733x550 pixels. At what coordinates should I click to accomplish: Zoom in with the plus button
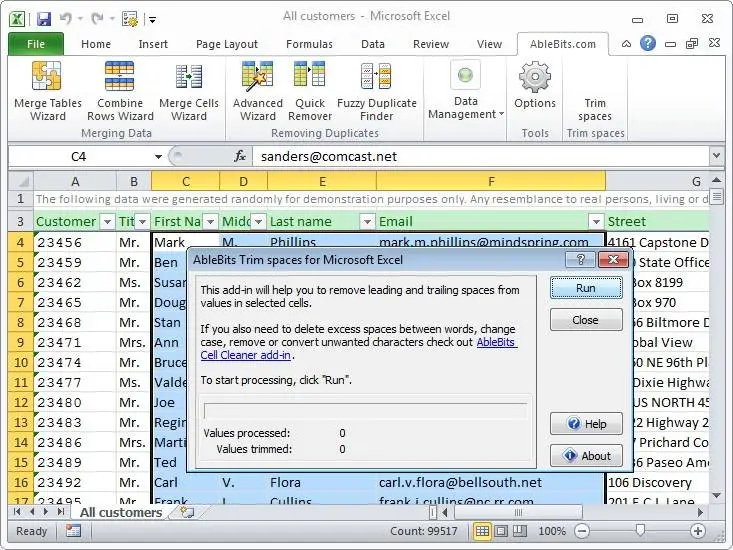pos(698,531)
